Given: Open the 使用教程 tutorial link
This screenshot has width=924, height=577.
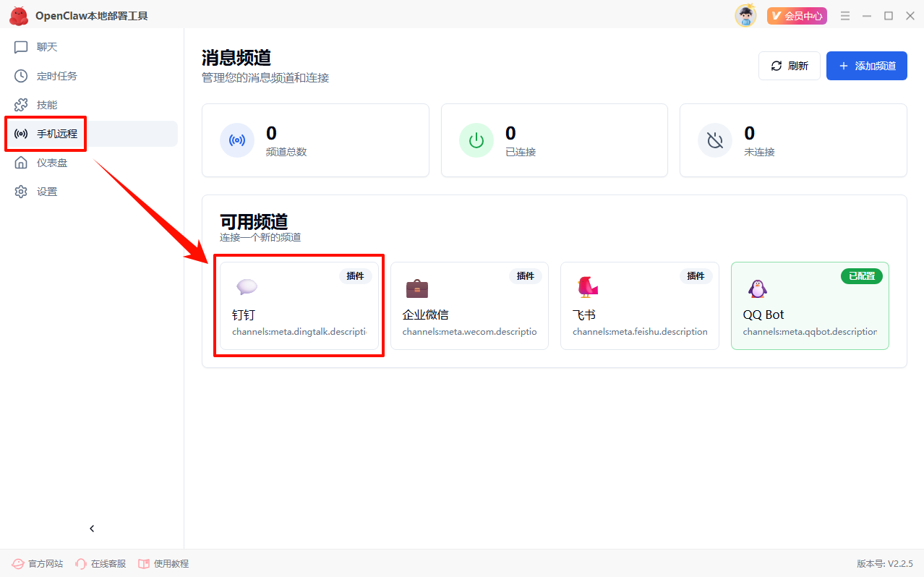Looking at the screenshot, I should pos(163,563).
